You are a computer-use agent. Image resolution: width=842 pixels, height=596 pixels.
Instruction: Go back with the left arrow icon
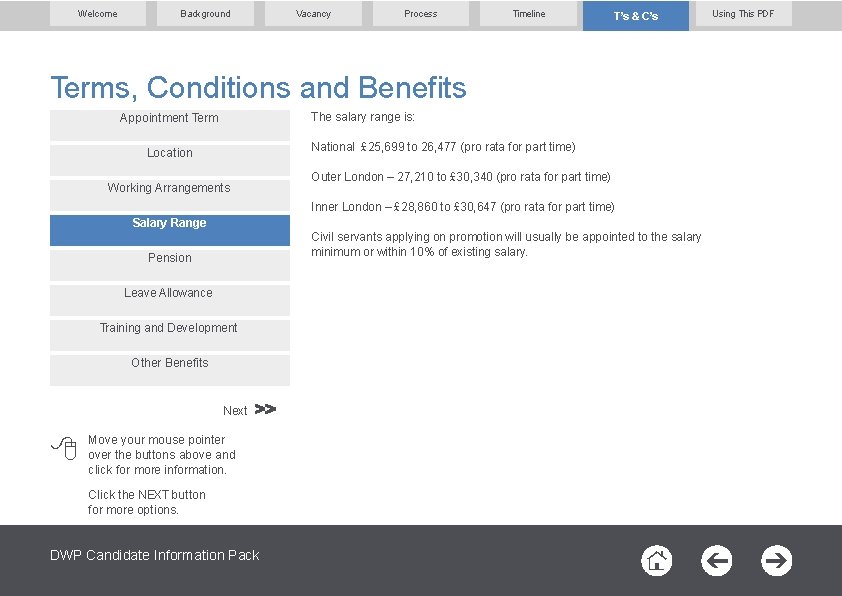[716, 561]
